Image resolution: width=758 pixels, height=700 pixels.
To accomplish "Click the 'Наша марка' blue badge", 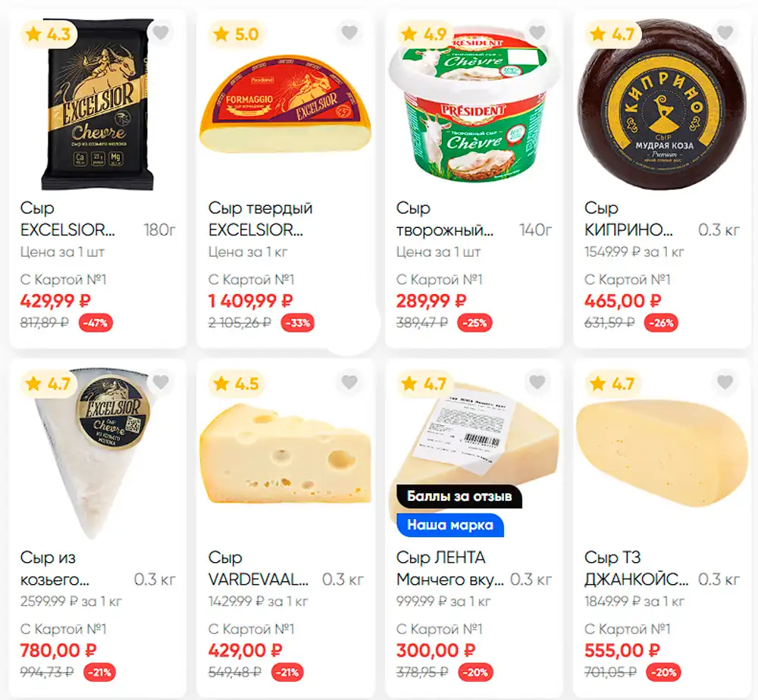I will tap(450, 525).
